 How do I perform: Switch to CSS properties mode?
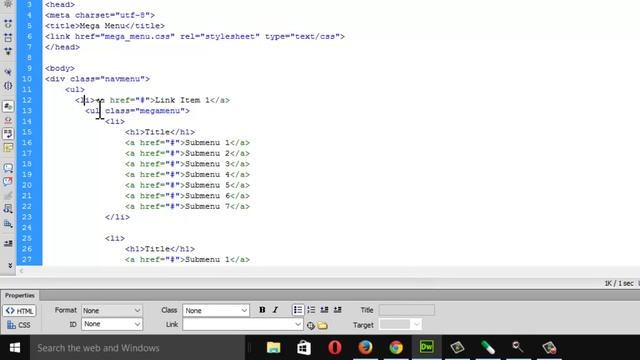[19, 325]
